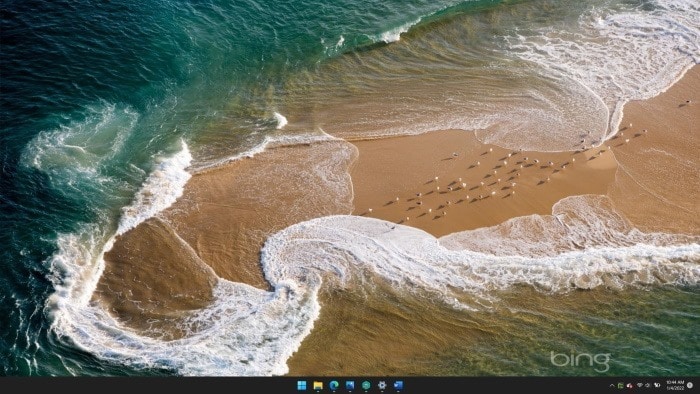Open the Wi-Fi network tray icon
Screen dimensions: 700x394
click(x=640, y=385)
